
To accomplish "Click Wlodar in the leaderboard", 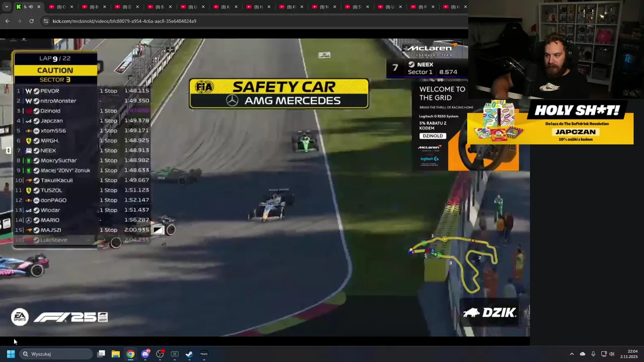I will click(50, 210).
